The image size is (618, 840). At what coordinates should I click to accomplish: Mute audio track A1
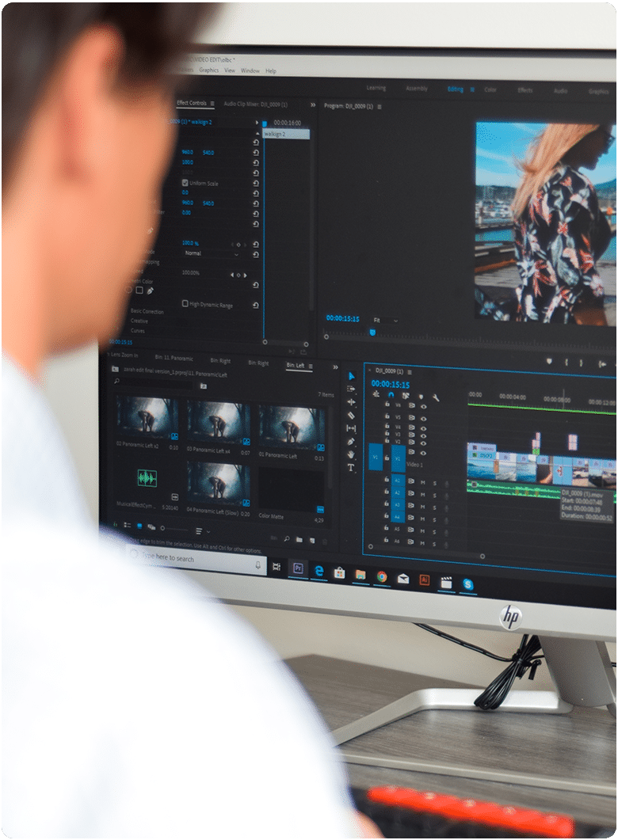pos(423,483)
